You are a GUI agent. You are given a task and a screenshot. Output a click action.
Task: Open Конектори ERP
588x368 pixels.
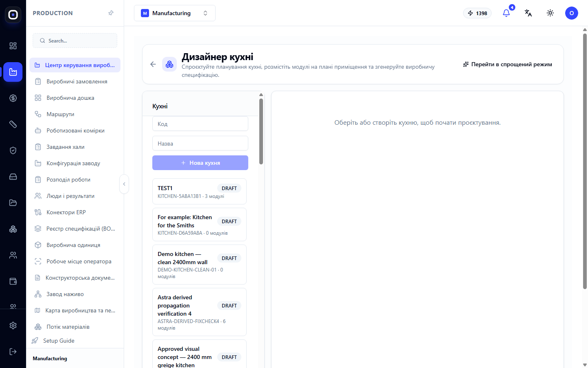(x=75, y=212)
